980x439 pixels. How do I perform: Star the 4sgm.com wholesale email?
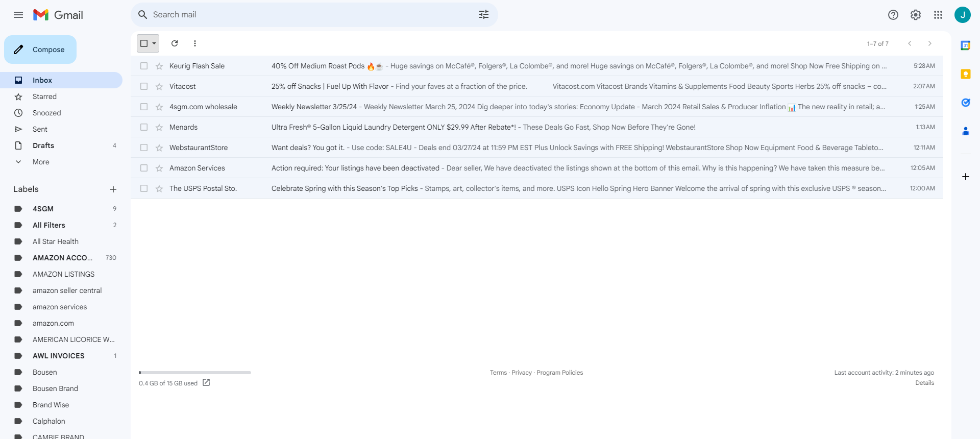(159, 107)
